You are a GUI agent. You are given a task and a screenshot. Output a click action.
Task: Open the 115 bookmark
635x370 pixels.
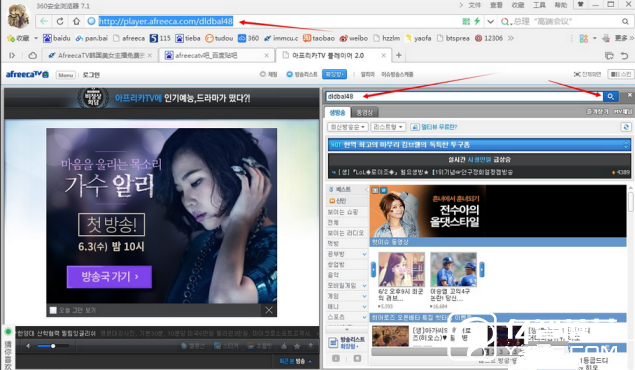pyautogui.click(x=160, y=38)
